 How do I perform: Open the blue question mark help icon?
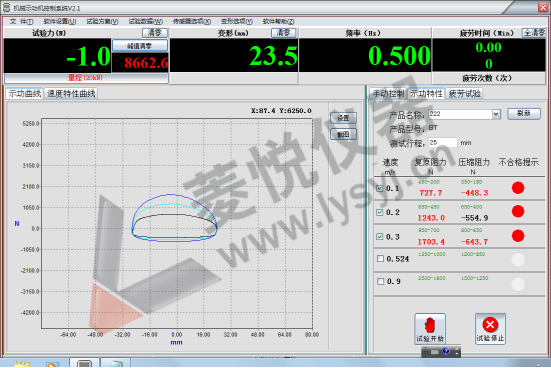point(446,351)
